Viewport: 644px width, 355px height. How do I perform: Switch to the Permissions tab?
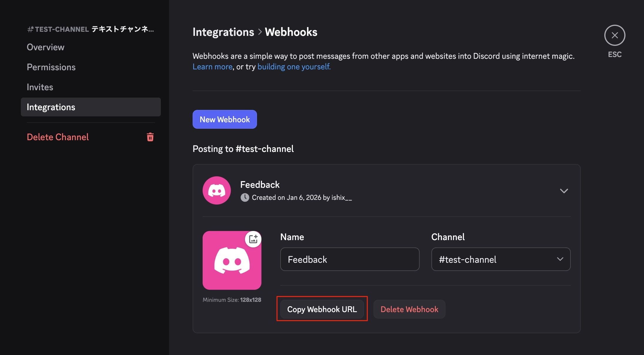(x=51, y=67)
